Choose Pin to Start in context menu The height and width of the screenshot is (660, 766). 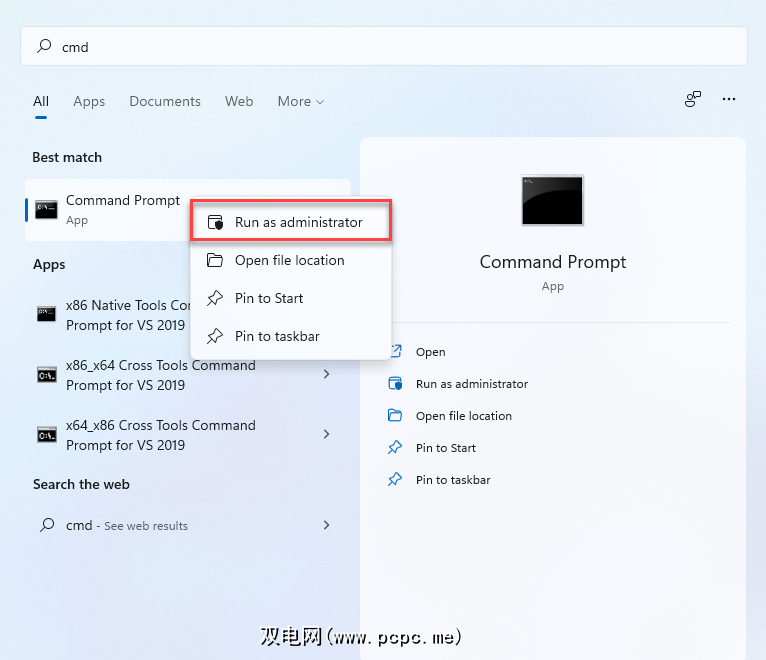[x=291, y=298]
